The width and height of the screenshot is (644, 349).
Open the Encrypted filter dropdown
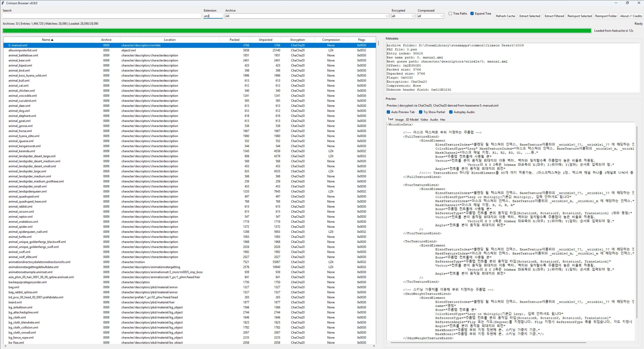[413, 16]
